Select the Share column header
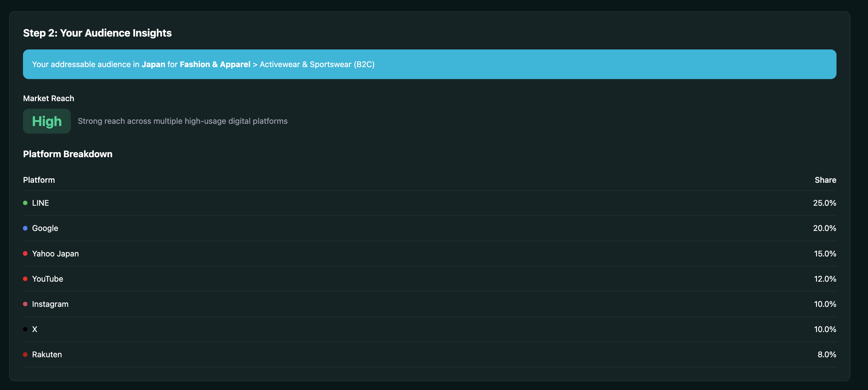Viewport: 868px width, 390px height. click(825, 180)
